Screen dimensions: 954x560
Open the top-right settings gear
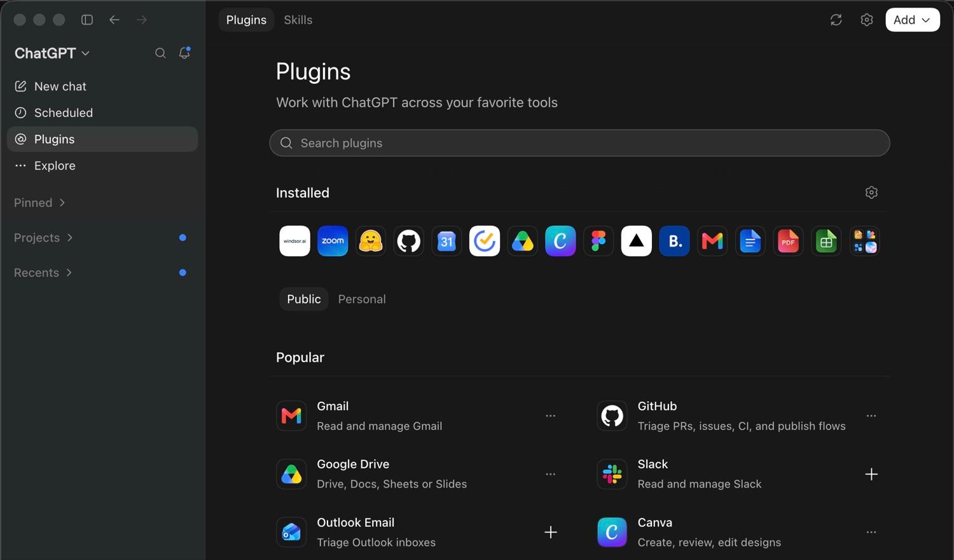867,20
